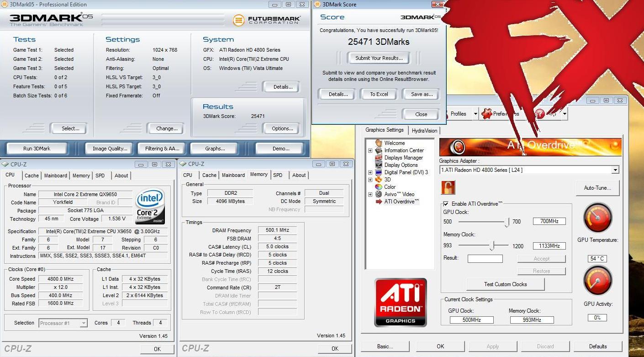Click the 3DMark Score window title icon
The height and width of the screenshot is (357, 644).
point(317,5)
